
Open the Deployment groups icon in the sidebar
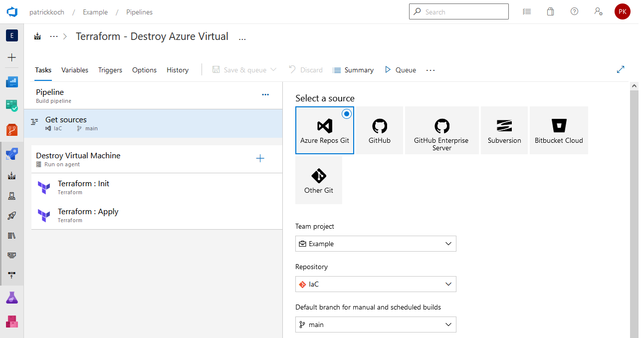12,275
